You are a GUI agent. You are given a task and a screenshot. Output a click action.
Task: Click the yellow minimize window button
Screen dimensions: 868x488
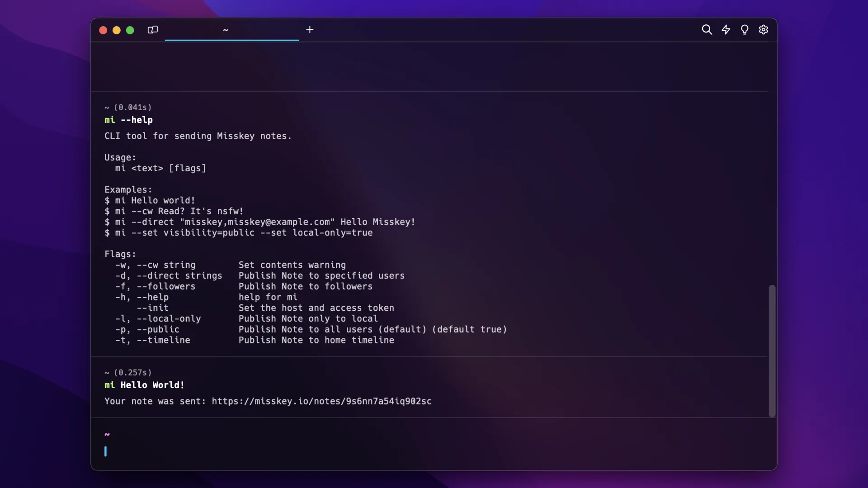[x=117, y=30]
